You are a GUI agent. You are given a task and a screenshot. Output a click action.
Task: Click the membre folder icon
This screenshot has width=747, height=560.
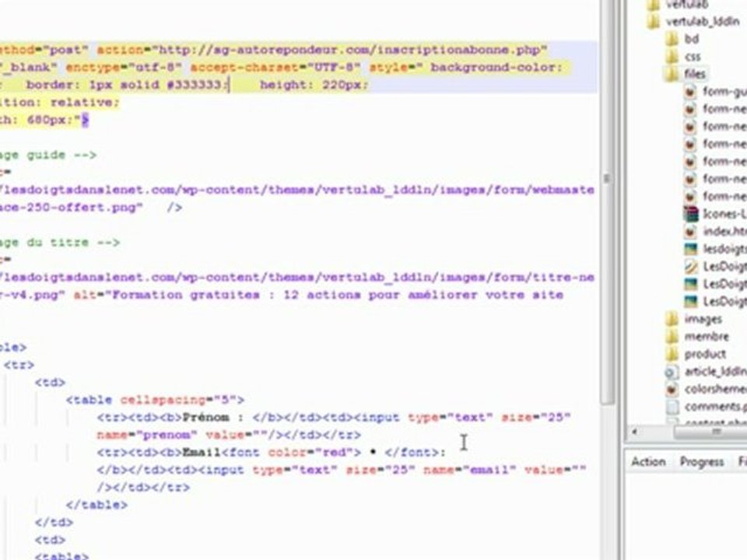coord(672,336)
